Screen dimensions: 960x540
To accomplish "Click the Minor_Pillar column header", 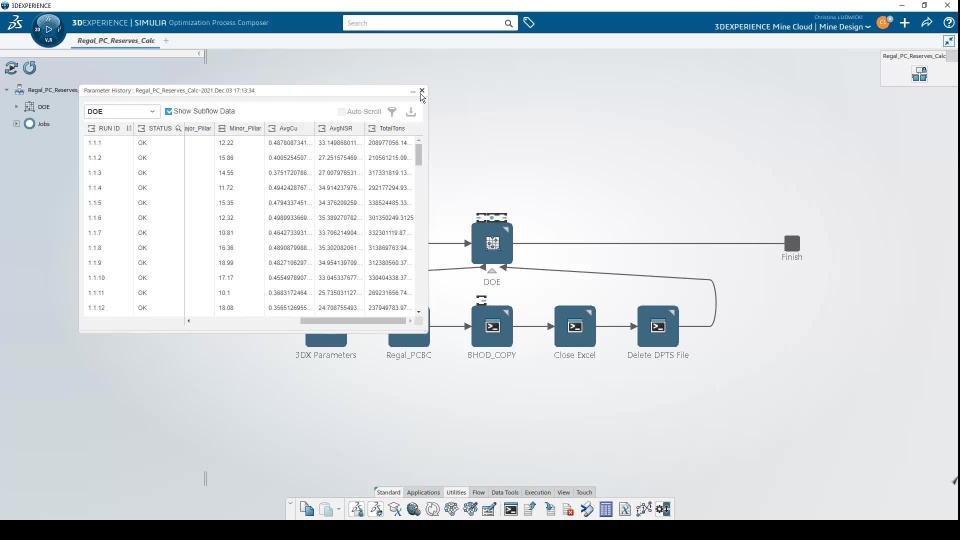I will click(x=239, y=129).
